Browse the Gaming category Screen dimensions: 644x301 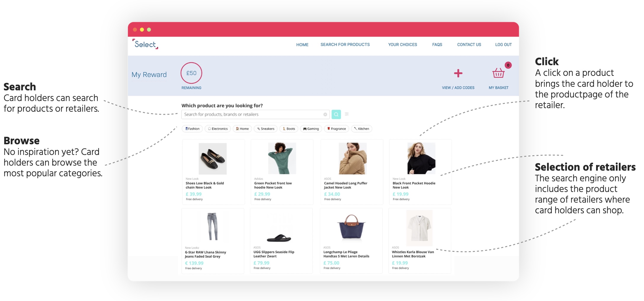[x=311, y=129]
